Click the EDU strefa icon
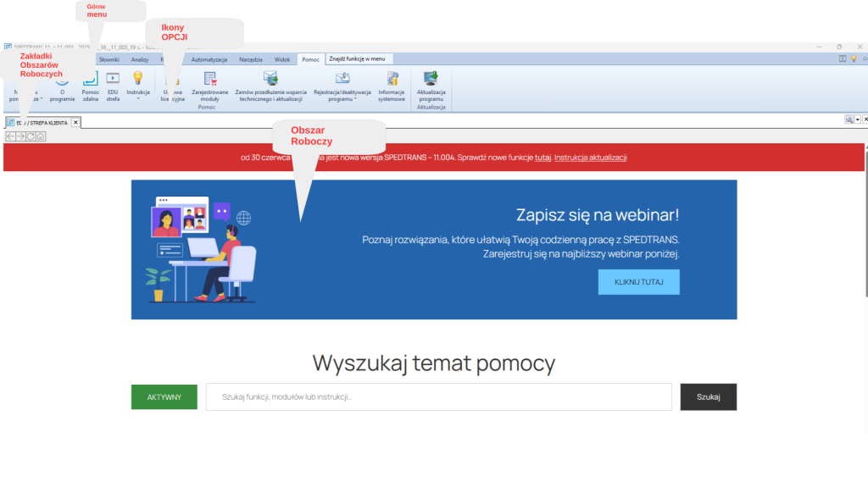The height and width of the screenshot is (488, 868). [x=113, y=84]
